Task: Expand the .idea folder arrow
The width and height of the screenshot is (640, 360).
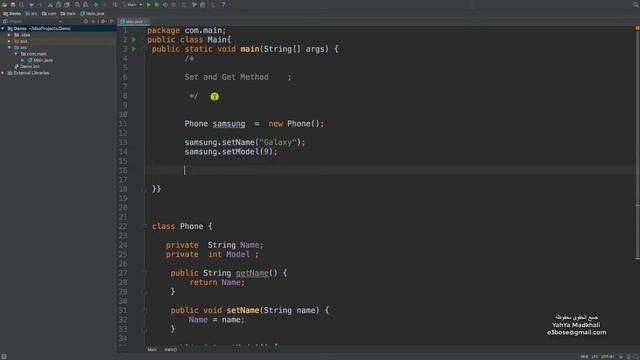Action: pyautogui.click(x=9, y=35)
